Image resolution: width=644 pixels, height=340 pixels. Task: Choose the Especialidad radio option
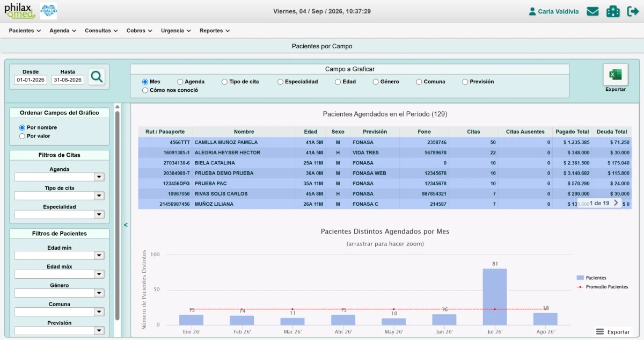[280, 82]
